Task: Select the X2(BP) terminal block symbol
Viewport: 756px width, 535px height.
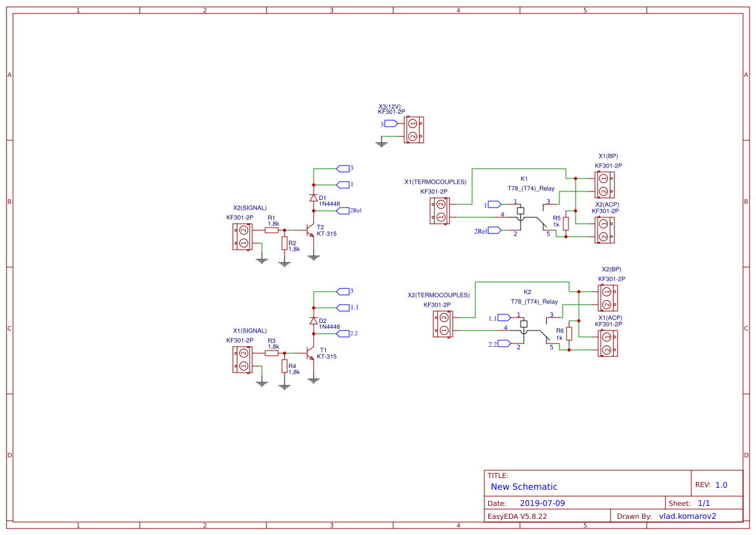Action: 608,298
